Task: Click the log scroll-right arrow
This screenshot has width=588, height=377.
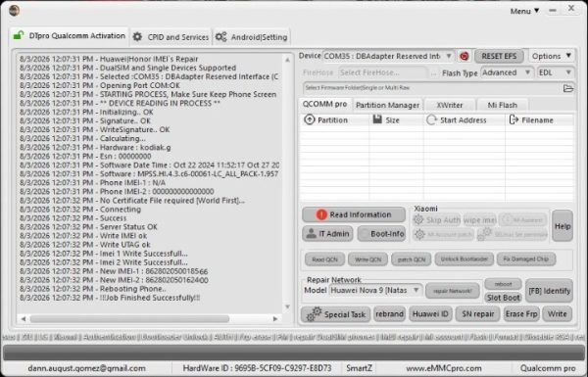Action: pyautogui.click(x=275, y=319)
